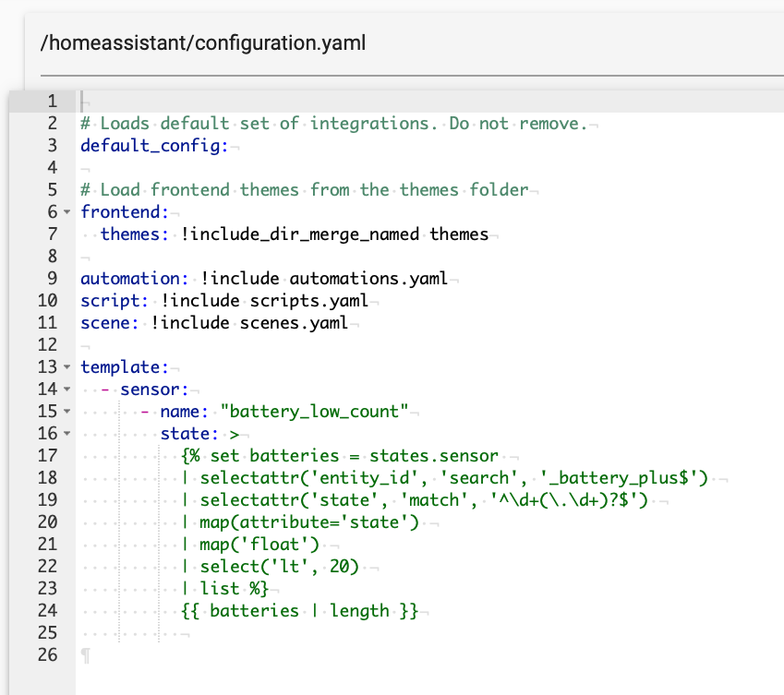Click '!include scripts.yaml' value
The image size is (784, 695).
coord(264,301)
